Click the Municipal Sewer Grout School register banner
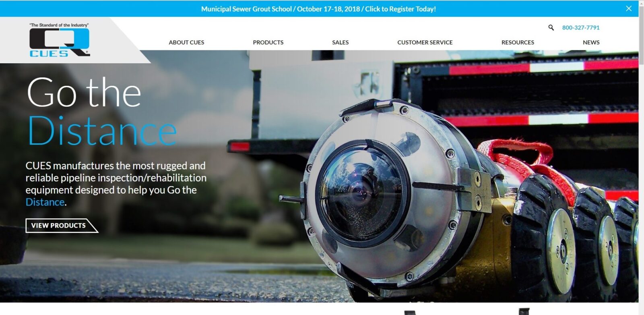This screenshot has height=315, width=644. tap(318, 9)
